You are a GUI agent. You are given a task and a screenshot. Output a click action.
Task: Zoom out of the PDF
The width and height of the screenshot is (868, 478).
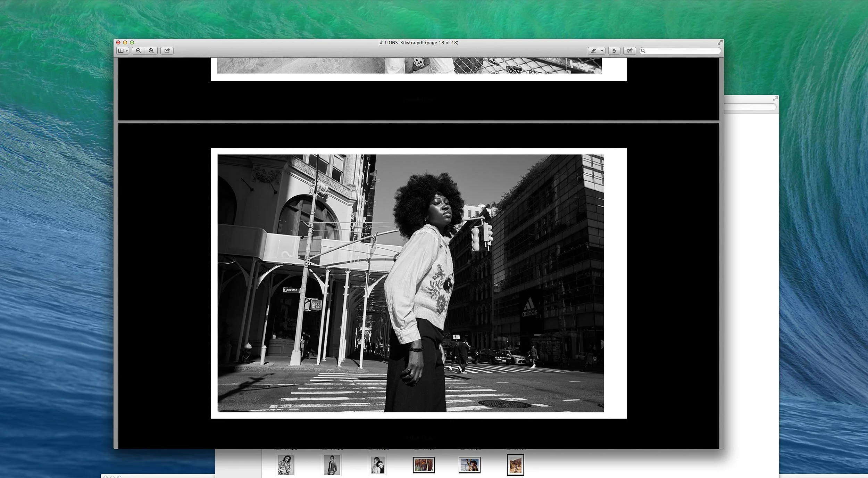(x=139, y=51)
